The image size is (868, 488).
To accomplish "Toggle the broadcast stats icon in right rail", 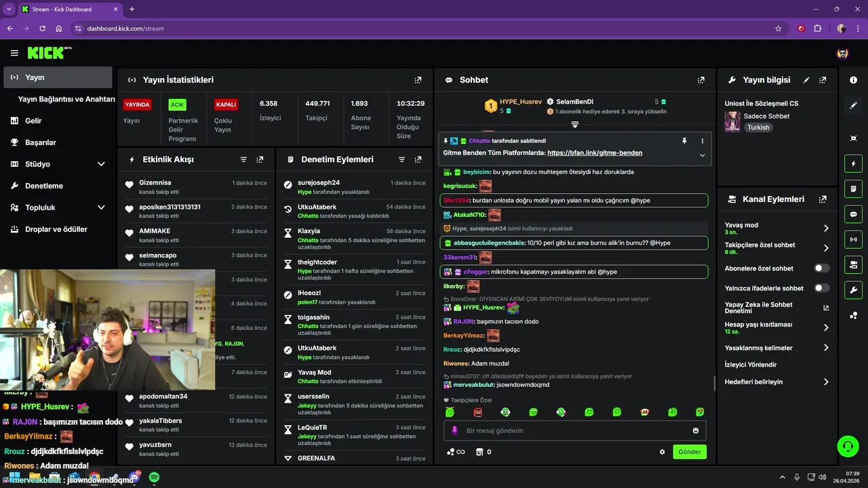I will tap(853, 239).
